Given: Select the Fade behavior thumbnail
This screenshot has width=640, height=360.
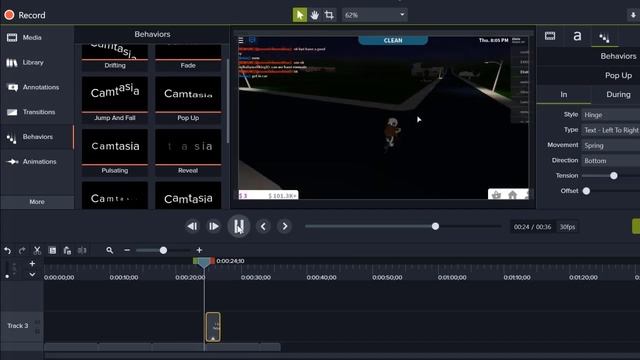Looking at the screenshot, I should pos(188,57).
